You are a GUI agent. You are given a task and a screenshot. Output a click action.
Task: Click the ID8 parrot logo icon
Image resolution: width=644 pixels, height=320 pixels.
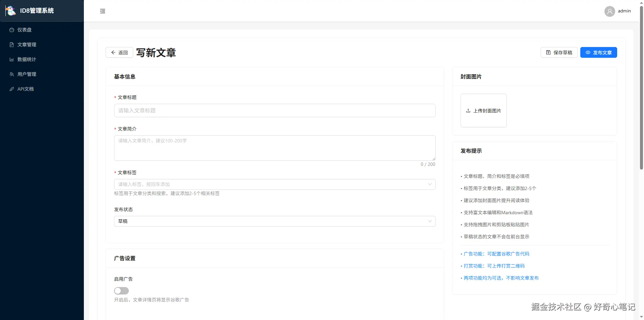click(x=11, y=11)
